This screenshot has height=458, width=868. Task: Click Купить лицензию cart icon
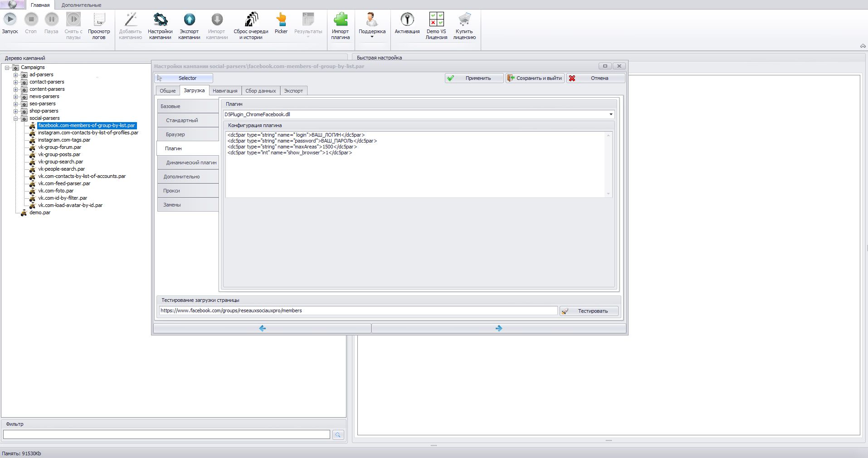click(x=464, y=20)
